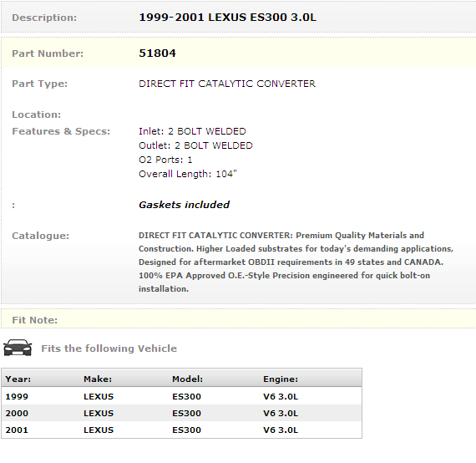Click the Catalogue description paragraph
Screen dimensions: 476x463
tap(296, 262)
